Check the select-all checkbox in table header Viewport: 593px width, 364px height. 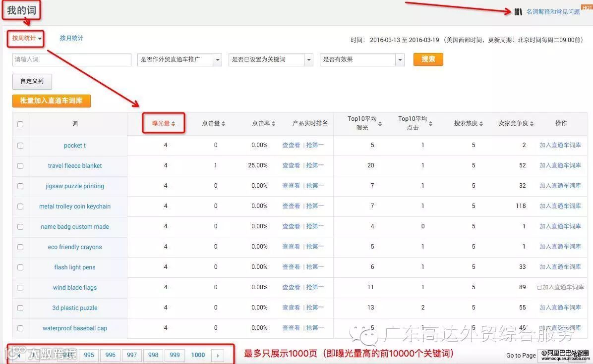pyautogui.click(x=20, y=124)
